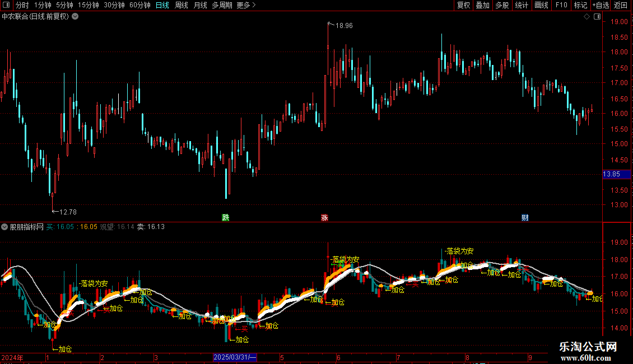Screen dimensions: 633x364
Task: Switch to 周线 weekly chart
Action: tap(181, 5)
